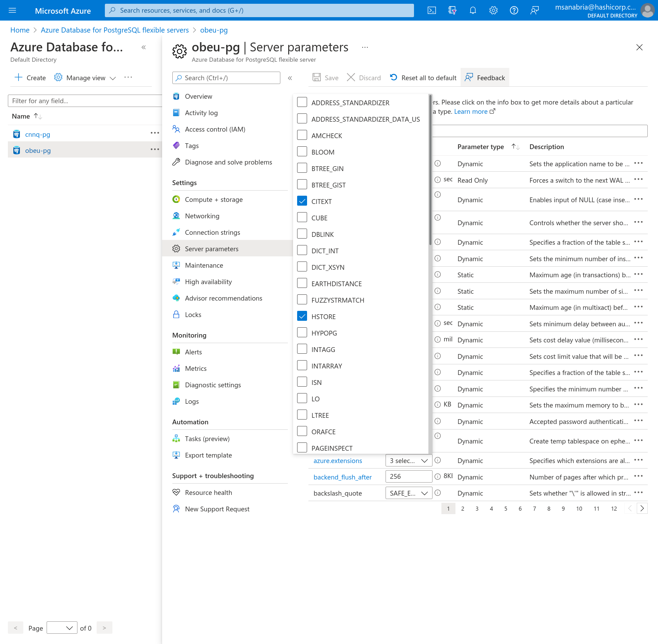Viewport: 658px width, 644px height.
Task: Uncheck the HSTORE extension
Action: tap(302, 316)
